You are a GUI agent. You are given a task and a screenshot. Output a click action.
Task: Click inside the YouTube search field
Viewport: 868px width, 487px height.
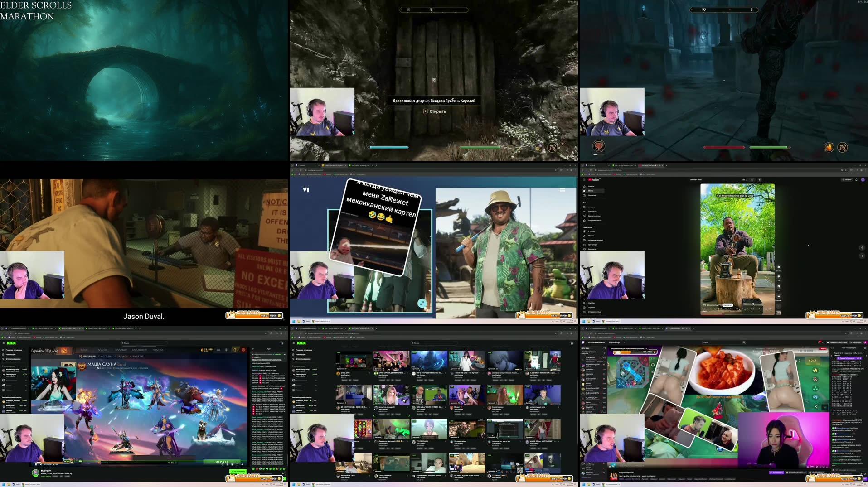click(x=715, y=180)
